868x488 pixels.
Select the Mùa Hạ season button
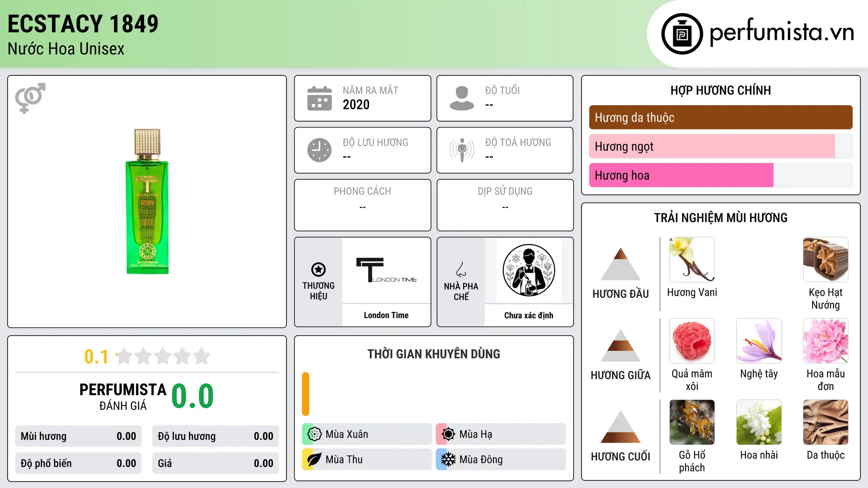[501, 434]
